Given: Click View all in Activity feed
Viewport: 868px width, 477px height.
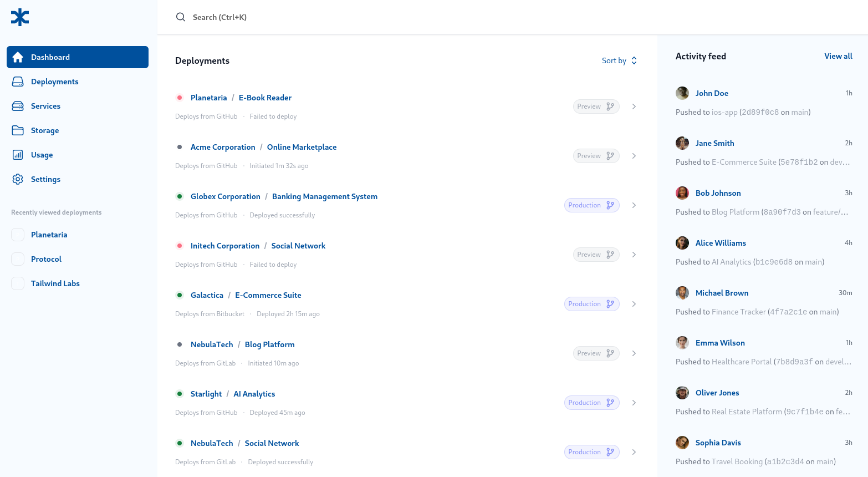Looking at the screenshot, I should coord(838,56).
